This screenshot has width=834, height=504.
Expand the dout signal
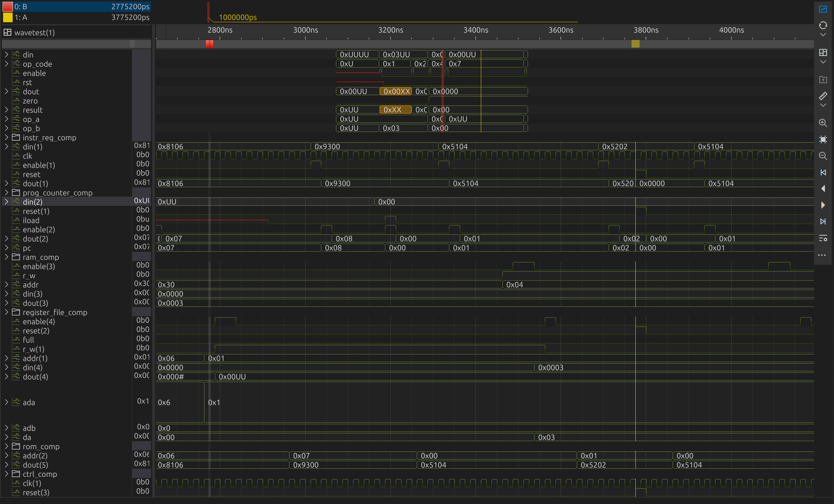click(7, 92)
